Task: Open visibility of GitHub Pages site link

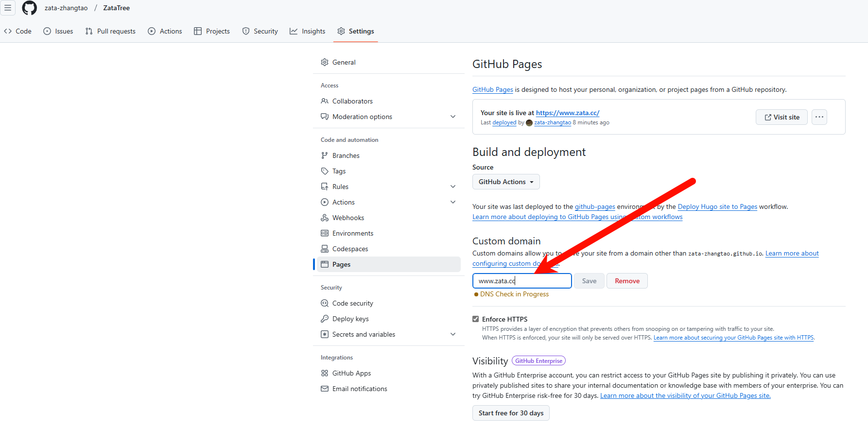Action: [x=685, y=395]
